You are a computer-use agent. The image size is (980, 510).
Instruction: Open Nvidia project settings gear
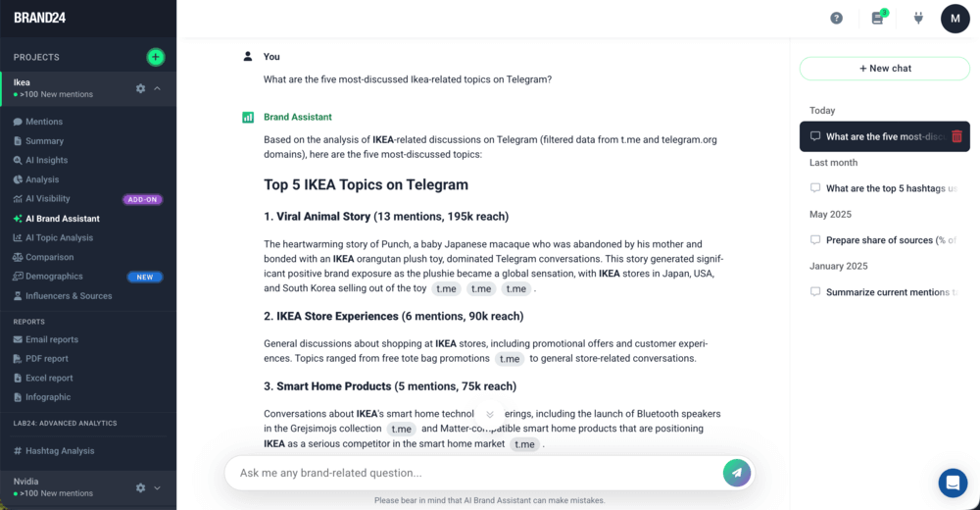[140, 487]
